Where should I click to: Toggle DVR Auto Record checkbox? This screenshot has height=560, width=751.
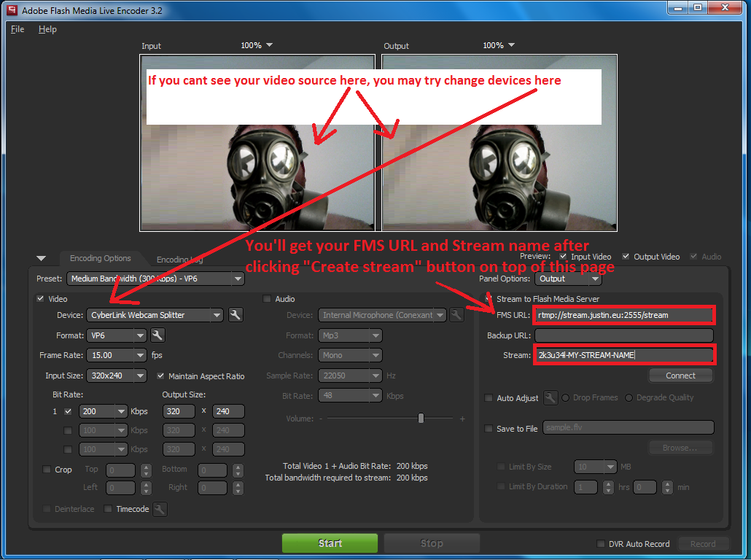click(x=601, y=544)
